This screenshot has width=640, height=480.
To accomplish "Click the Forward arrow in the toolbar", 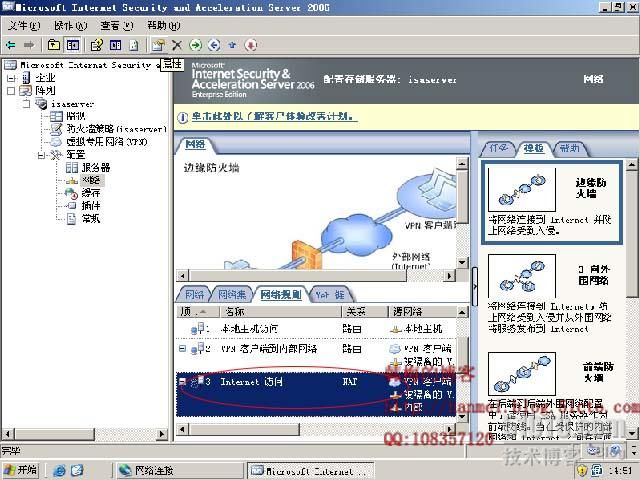I will pos(29,44).
